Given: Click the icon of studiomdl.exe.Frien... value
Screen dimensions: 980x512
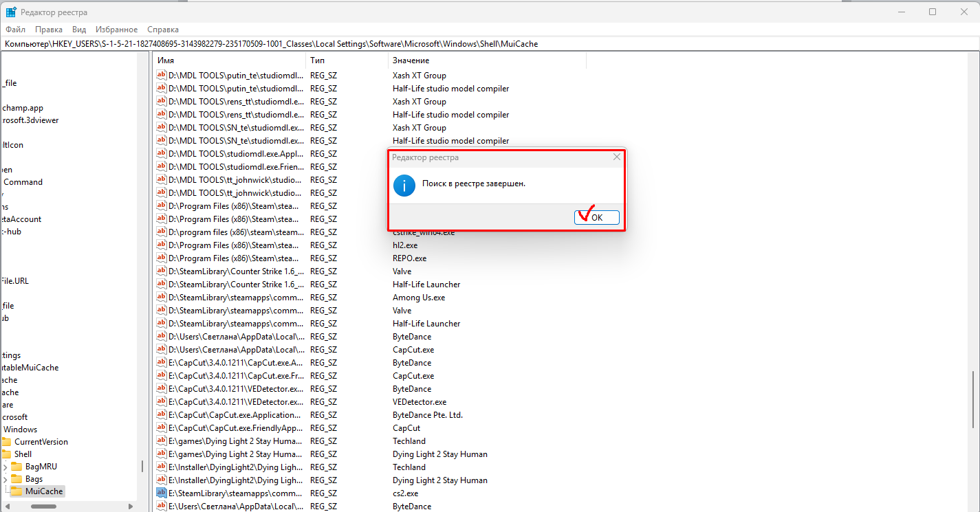Looking at the screenshot, I should [x=162, y=167].
